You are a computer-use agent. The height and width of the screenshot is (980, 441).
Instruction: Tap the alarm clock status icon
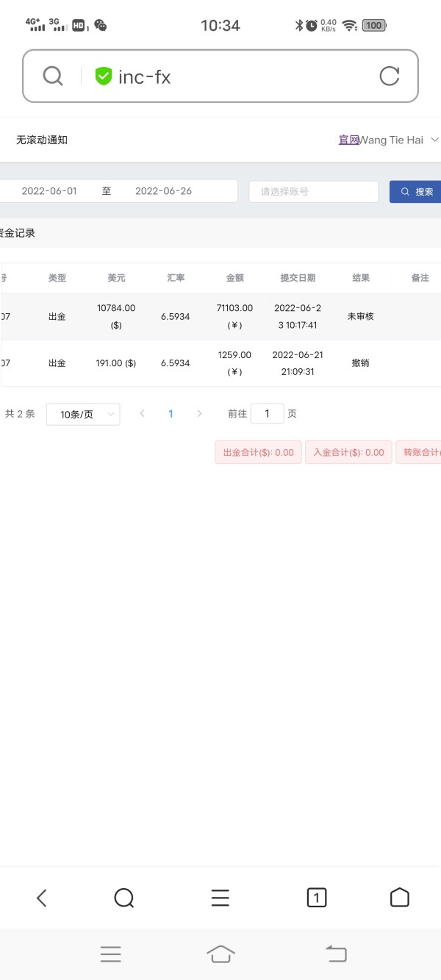[312, 26]
